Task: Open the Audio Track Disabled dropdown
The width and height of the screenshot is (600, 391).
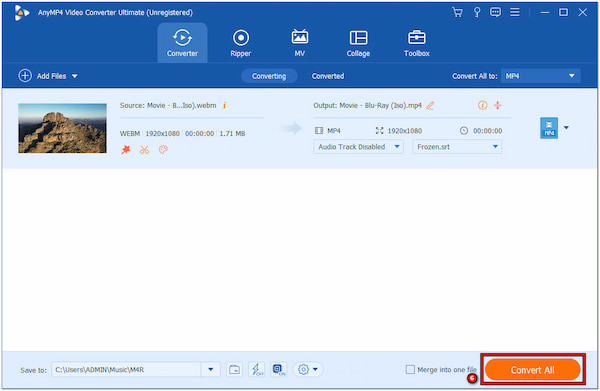Action: tap(359, 147)
